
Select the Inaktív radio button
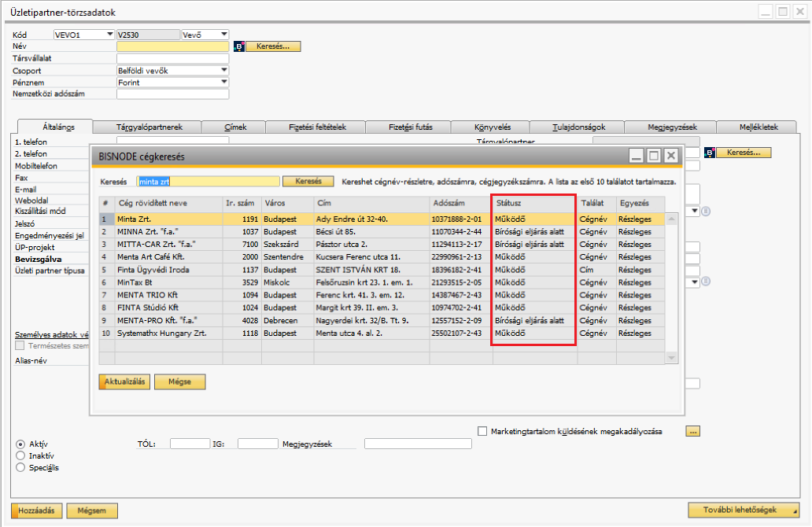tap(20, 455)
